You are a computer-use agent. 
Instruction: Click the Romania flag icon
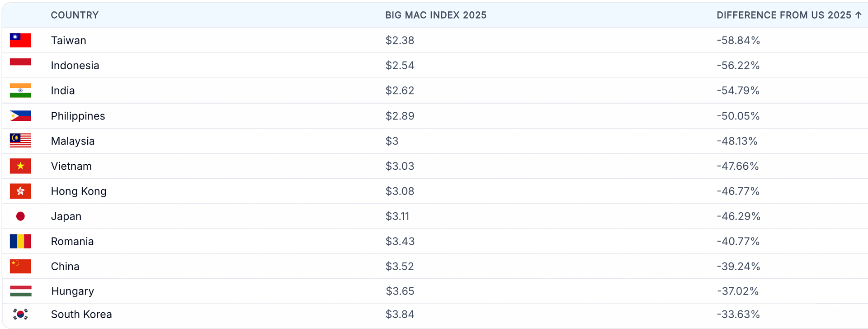[20, 241]
